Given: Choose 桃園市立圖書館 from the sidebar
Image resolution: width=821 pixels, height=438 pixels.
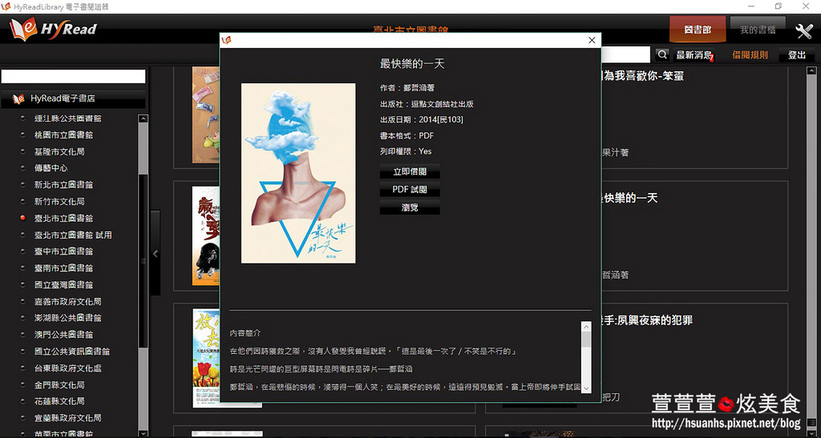Looking at the screenshot, I should 67,134.
